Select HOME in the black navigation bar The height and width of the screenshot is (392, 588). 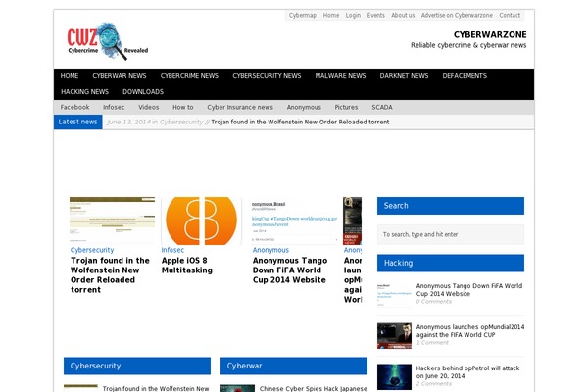pos(70,76)
